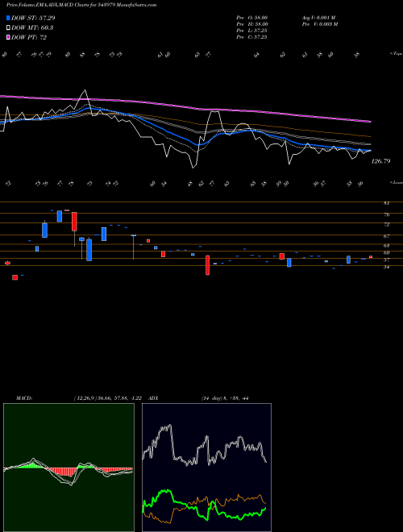Viewport: 403px width, 532px height.
Task: Click the tall red candlestick near 76 level
Action: (x=74, y=222)
